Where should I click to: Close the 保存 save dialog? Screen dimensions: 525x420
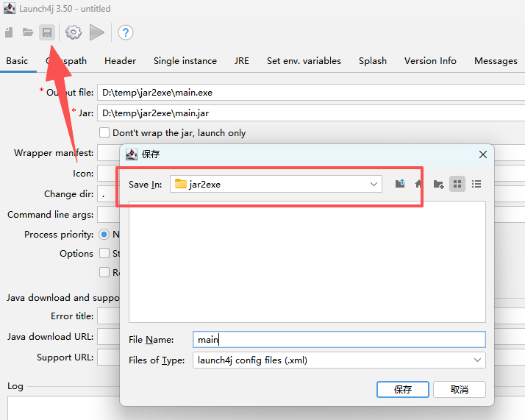483,154
